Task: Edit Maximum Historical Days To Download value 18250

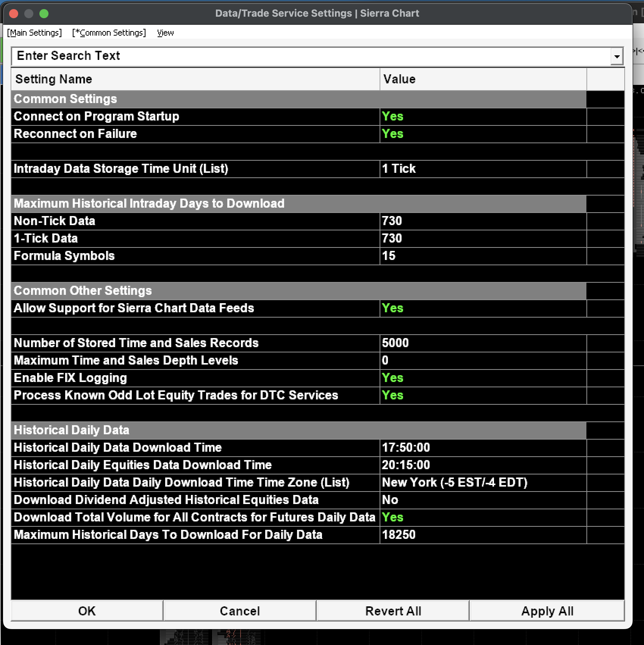Action: click(x=483, y=535)
